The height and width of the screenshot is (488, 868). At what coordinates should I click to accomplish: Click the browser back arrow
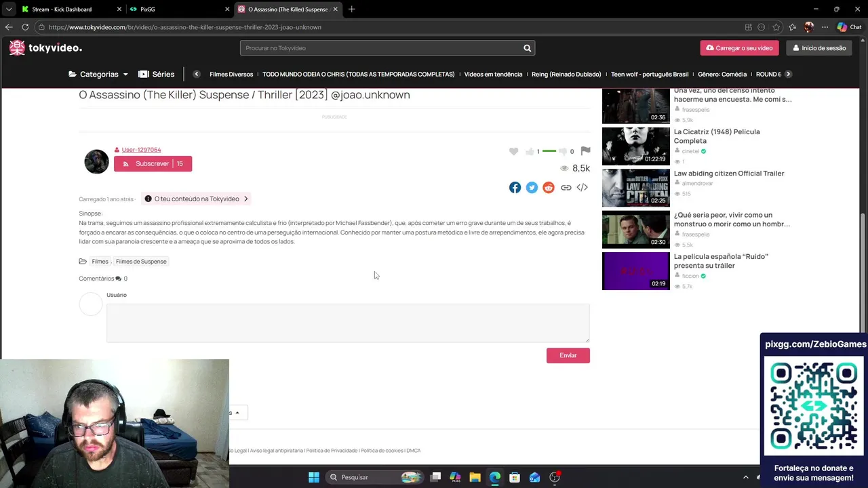tap(9, 27)
